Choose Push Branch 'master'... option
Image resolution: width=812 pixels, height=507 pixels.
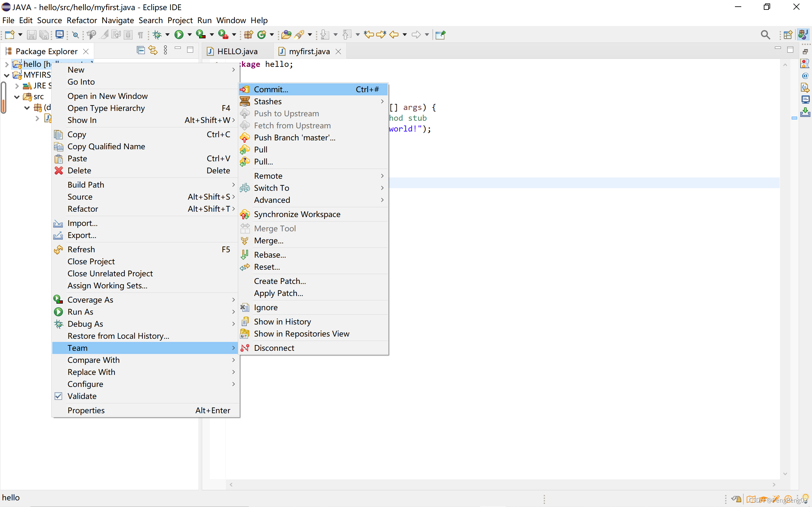tap(294, 138)
